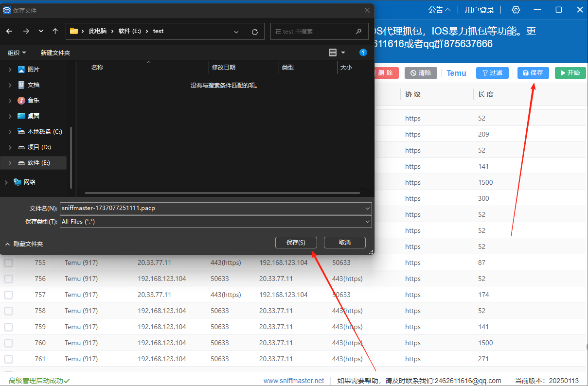Click 此电脑 in the address breadcrumb
The image size is (588, 386).
(98, 31)
